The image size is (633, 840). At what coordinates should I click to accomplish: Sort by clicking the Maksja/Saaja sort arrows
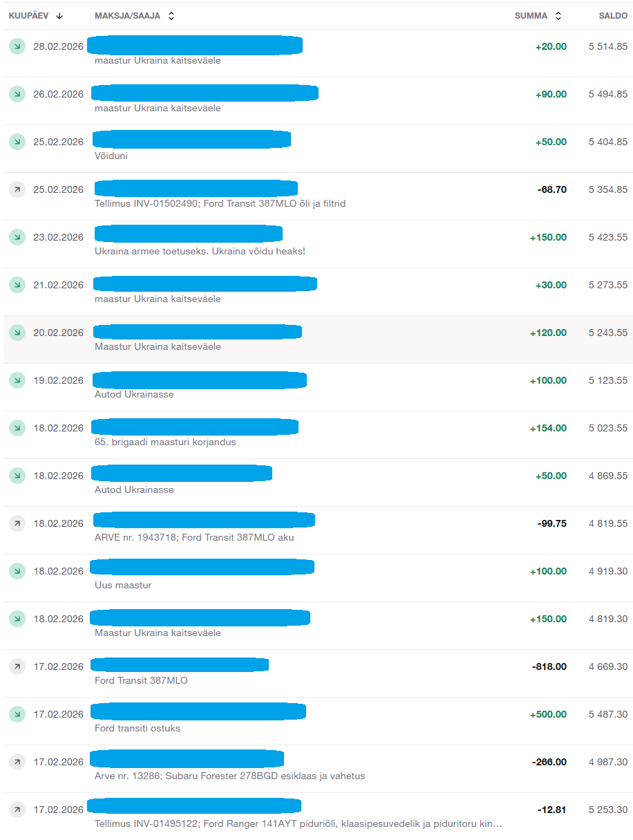point(171,16)
